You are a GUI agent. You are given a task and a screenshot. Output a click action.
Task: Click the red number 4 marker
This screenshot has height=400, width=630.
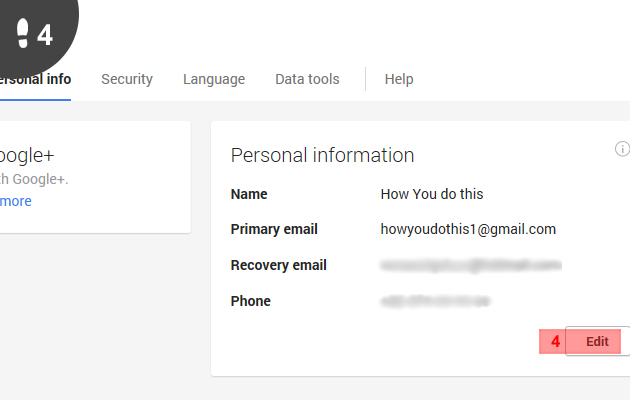coord(555,342)
